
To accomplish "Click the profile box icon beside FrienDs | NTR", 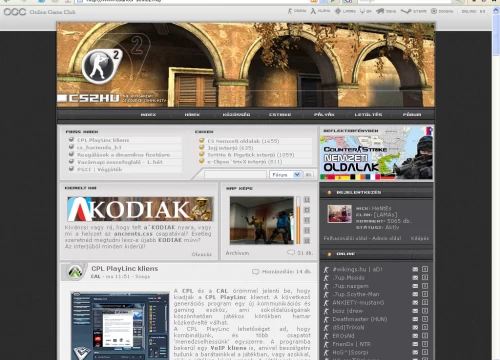I will coord(425,344).
